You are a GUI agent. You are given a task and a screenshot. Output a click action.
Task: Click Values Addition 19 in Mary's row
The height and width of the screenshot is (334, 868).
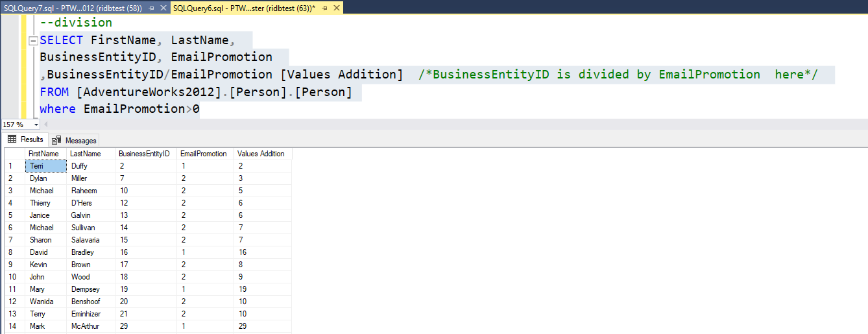(263, 289)
